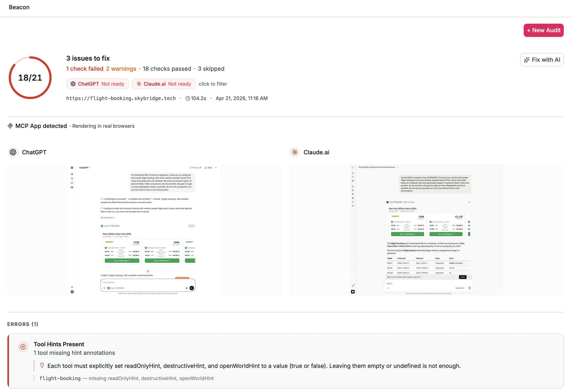Click the Reply input field in Claude
Screen dimensions: 571x392
405,284
